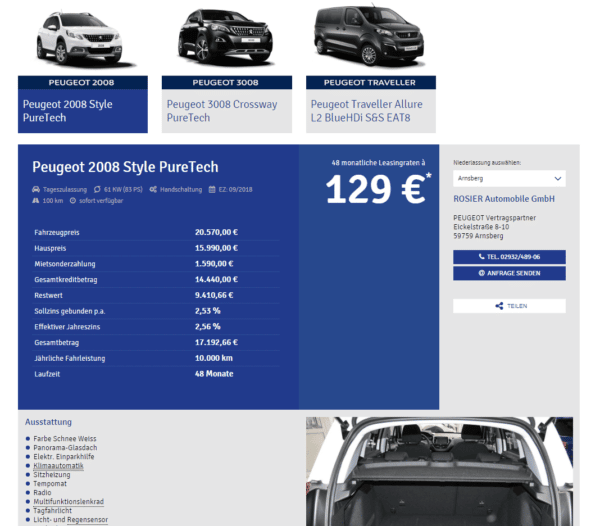
Task: Click the clock icon beside sofort verfügbar
Action: pos(73,200)
